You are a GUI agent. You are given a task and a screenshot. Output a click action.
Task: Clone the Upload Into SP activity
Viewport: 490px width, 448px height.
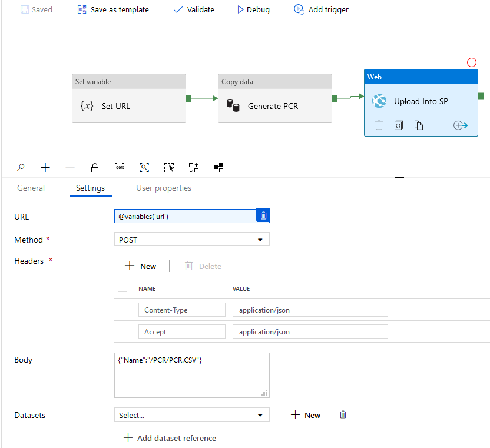coord(418,125)
